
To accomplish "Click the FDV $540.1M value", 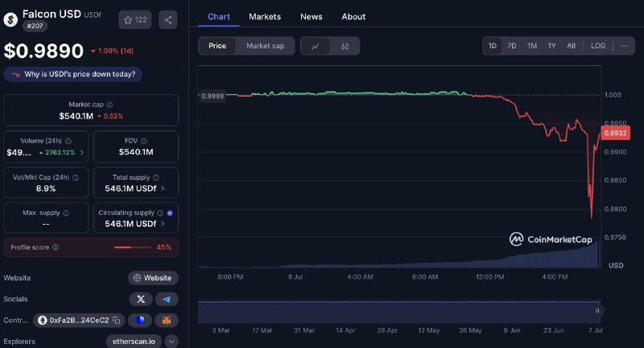I will (136, 152).
